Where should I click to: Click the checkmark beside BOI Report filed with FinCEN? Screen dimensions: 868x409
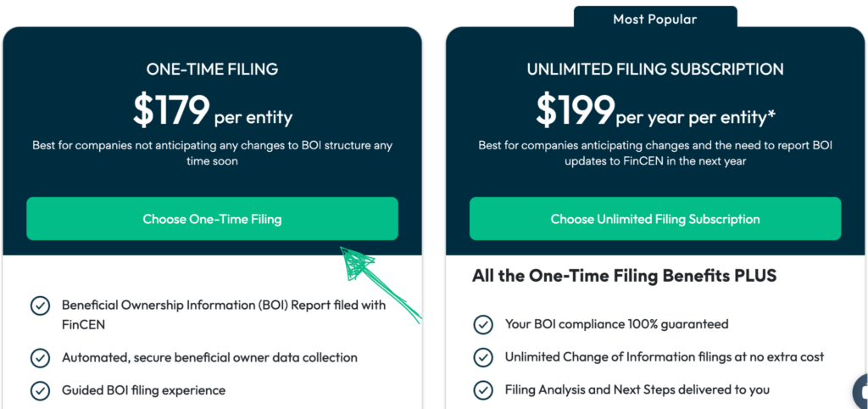click(40, 306)
